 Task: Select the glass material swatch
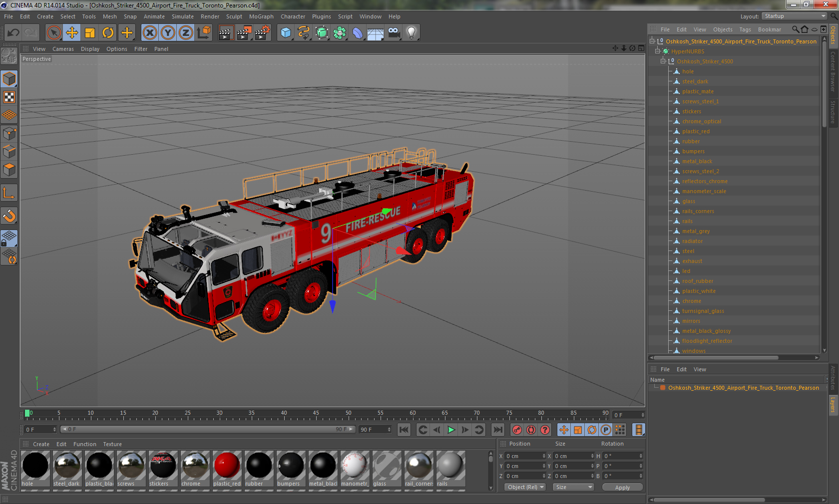point(387,469)
